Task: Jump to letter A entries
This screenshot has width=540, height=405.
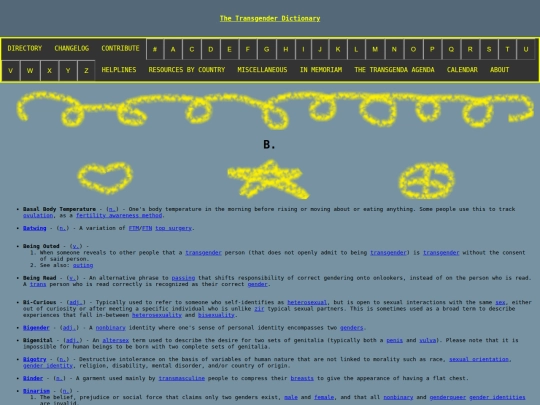Action: [x=173, y=49]
